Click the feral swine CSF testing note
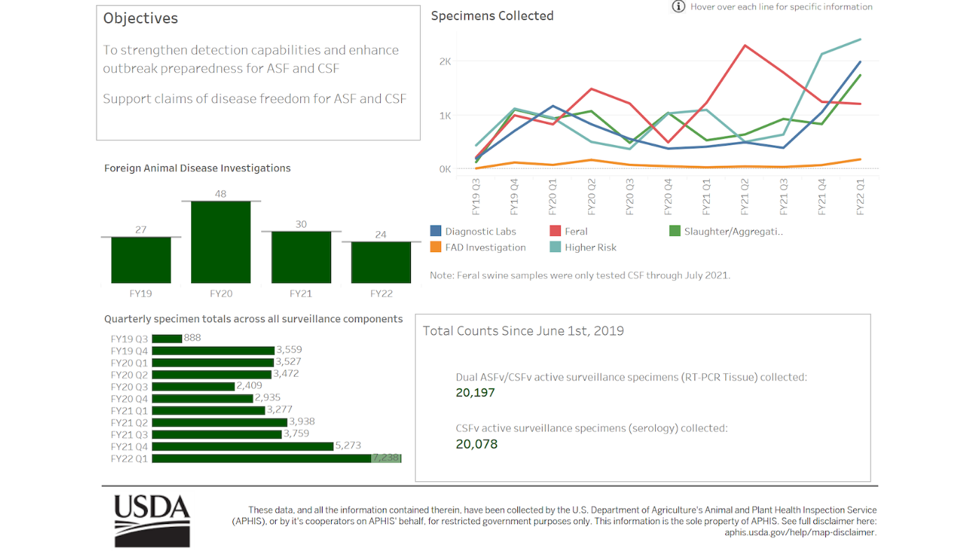The width and height of the screenshot is (980, 552). [581, 275]
